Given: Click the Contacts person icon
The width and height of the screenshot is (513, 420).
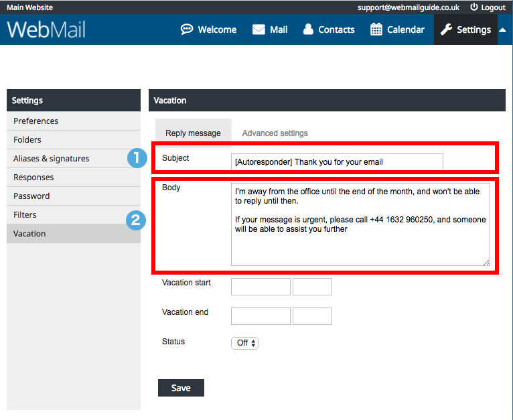Looking at the screenshot, I should 308,29.
